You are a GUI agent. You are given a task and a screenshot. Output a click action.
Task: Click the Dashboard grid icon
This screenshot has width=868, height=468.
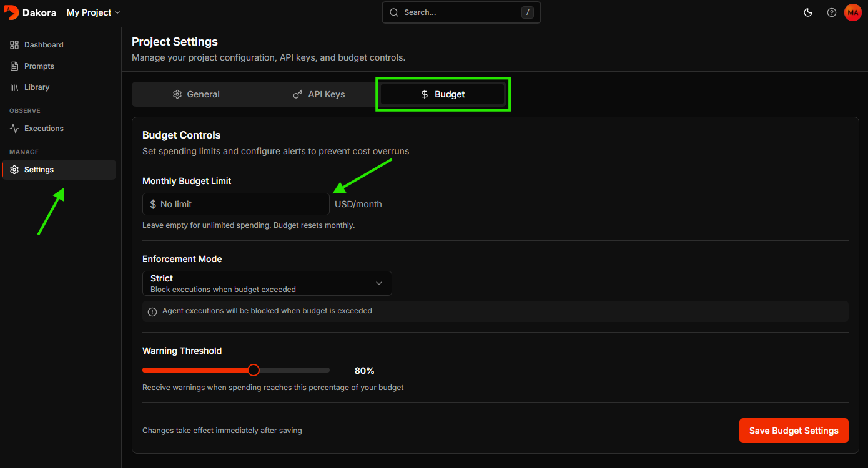(x=14, y=45)
